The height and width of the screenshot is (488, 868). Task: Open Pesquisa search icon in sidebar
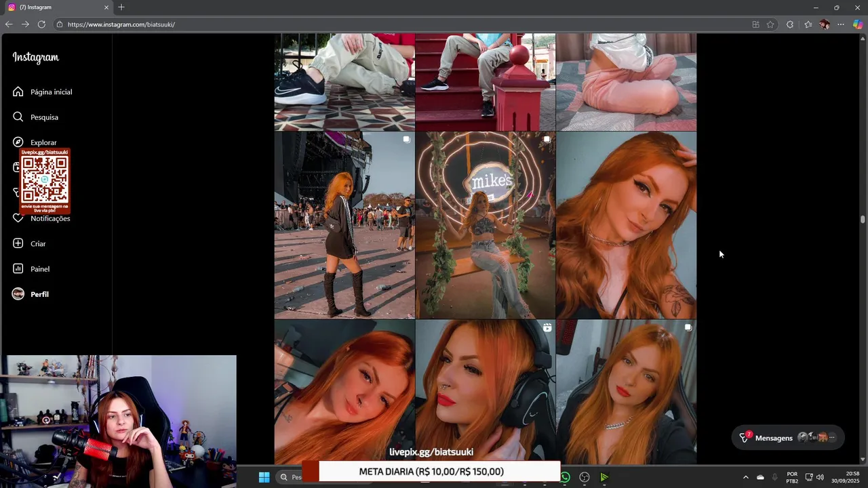click(18, 117)
